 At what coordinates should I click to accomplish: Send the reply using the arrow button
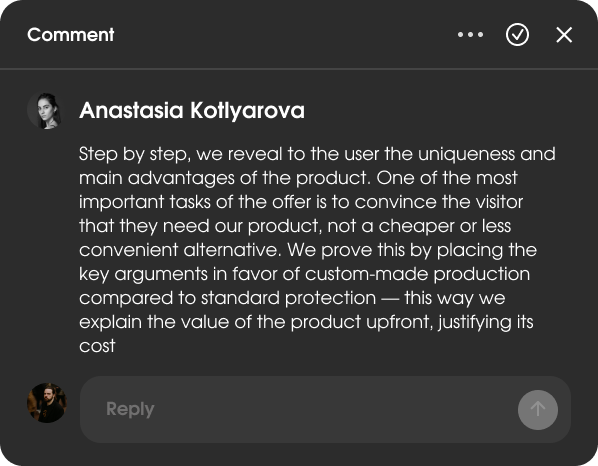pos(538,410)
